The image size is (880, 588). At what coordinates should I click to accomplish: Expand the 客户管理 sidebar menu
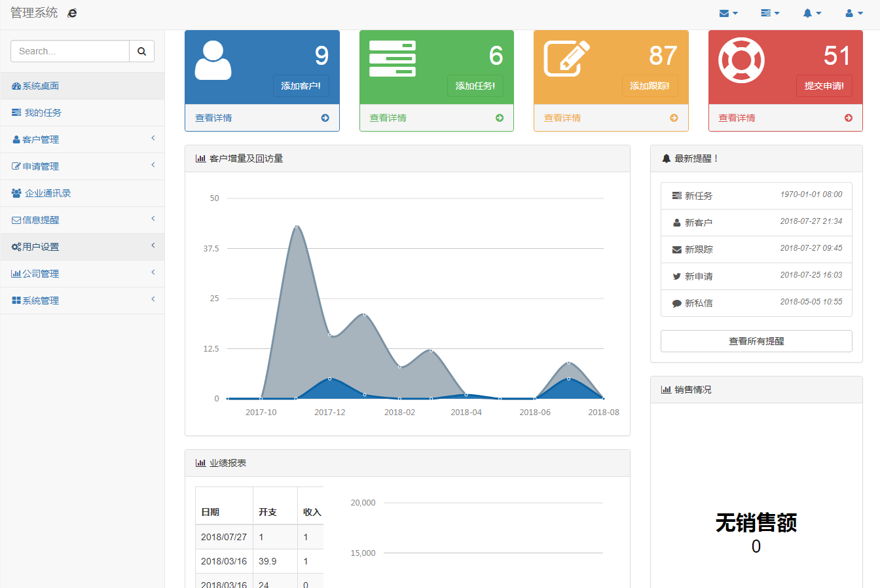point(82,139)
